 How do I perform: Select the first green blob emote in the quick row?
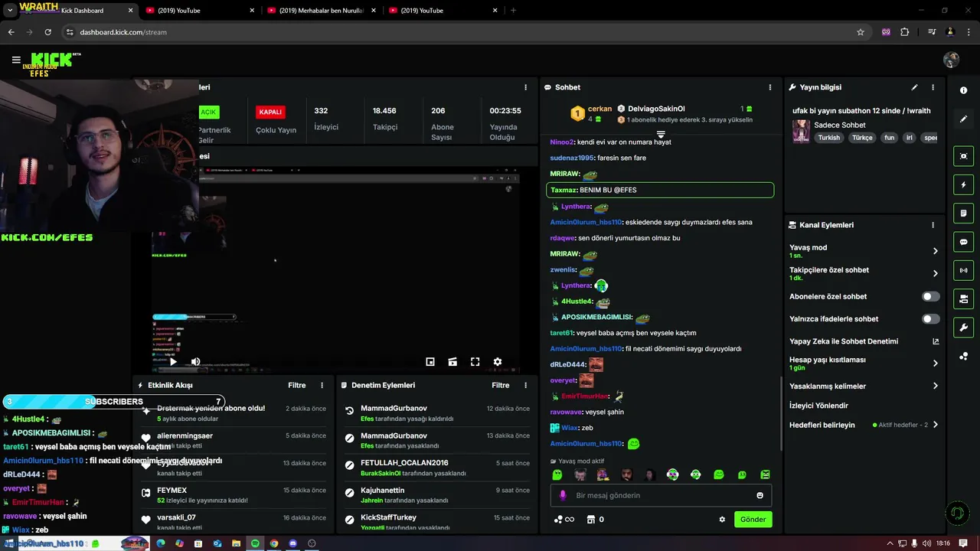coord(557,474)
